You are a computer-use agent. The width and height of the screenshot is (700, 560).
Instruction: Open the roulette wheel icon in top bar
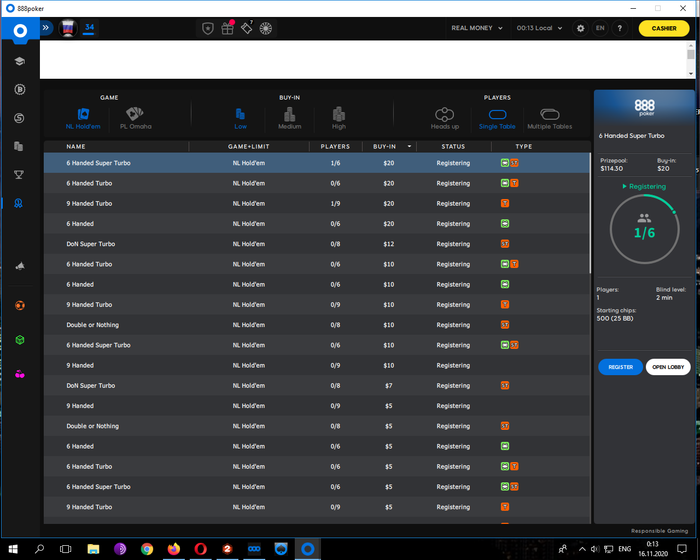point(266,29)
